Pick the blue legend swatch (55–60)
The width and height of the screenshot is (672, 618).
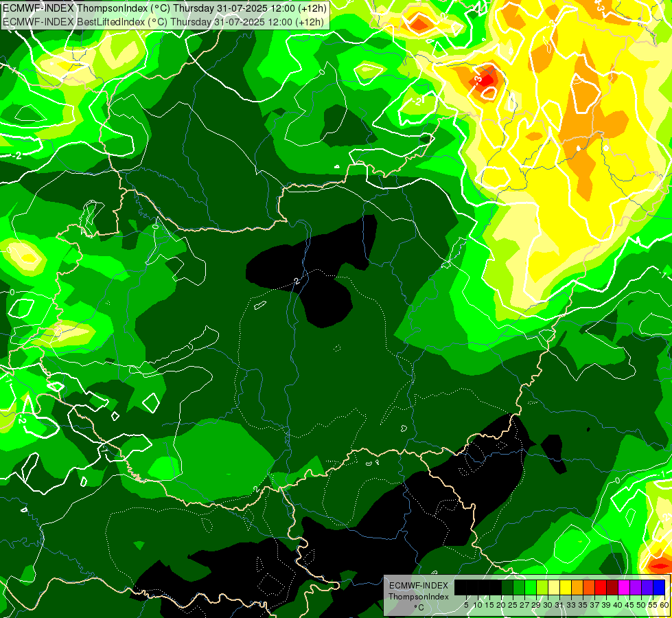click(x=659, y=587)
